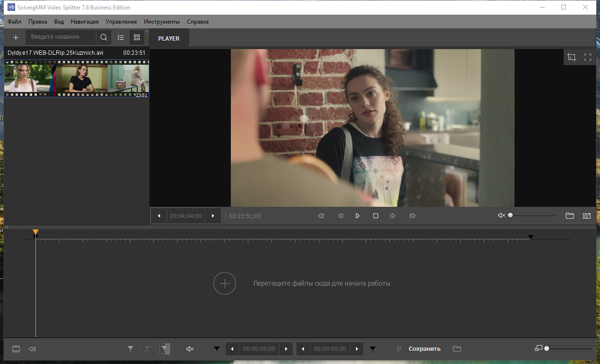Click the file name Dyldy.e17.WEB-DLRip.25Kuzmich.avi
This screenshot has height=364, width=600.
pyautogui.click(x=55, y=53)
